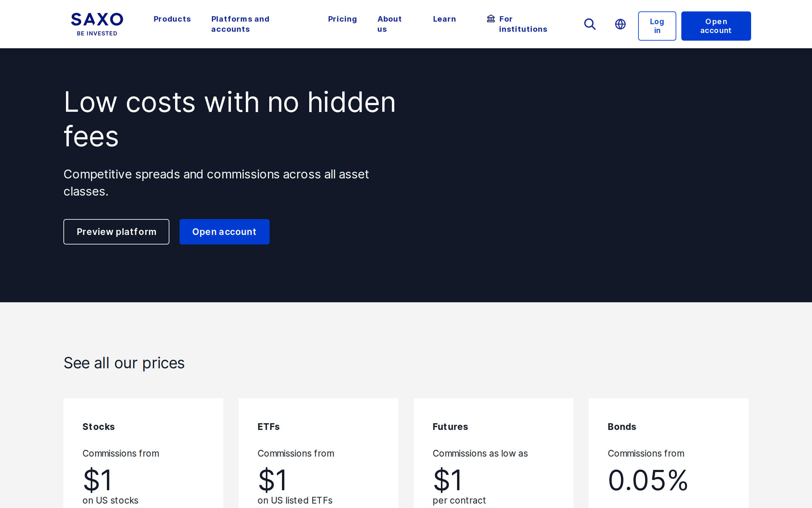Click 'per contract' text in Futures card

[459, 501]
